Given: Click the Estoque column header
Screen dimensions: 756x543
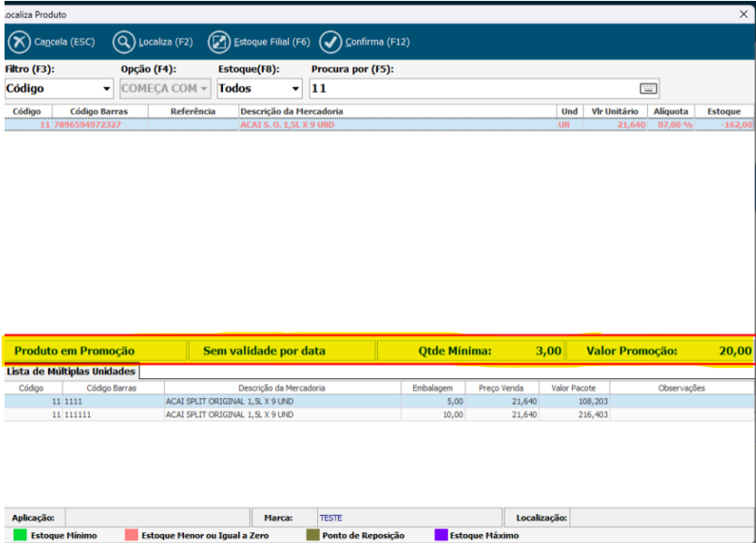Looking at the screenshot, I should point(723,112).
